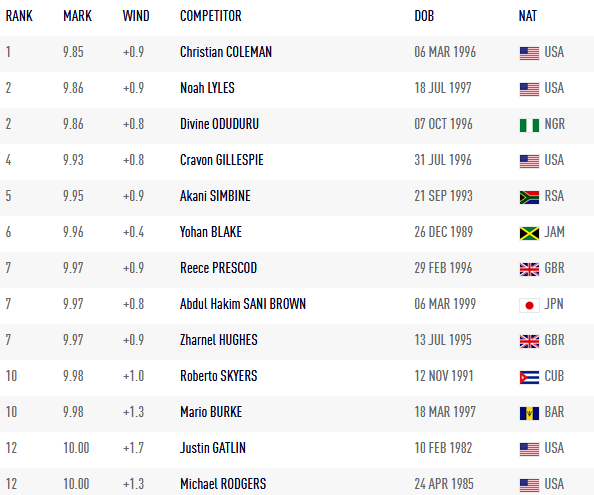Click the British flag in Reece Prescod's row
594x495 pixels.
(529, 269)
